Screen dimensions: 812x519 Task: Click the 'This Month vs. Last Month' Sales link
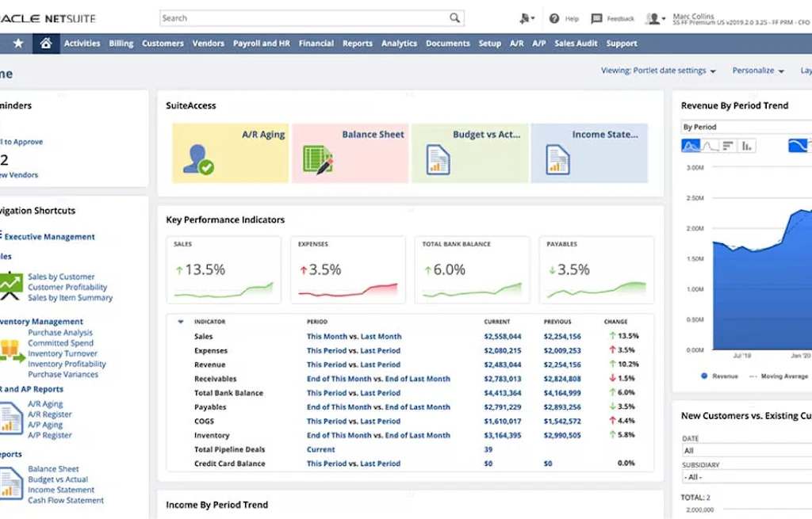click(354, 336)
